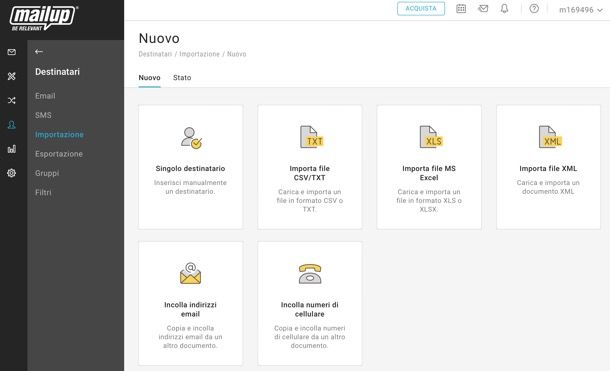The image size is (610, 371).
Task: Open the automation shuffle icon in left rail
Action: (12, 100)
